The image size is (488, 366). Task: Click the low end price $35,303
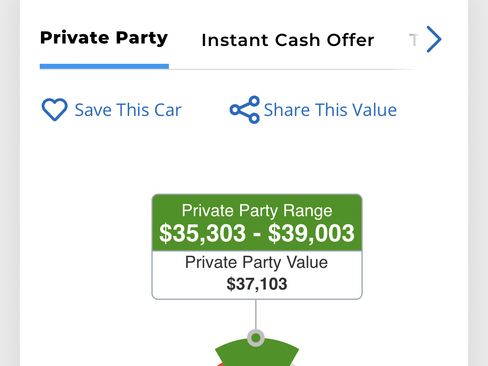(x=203, y=233)
